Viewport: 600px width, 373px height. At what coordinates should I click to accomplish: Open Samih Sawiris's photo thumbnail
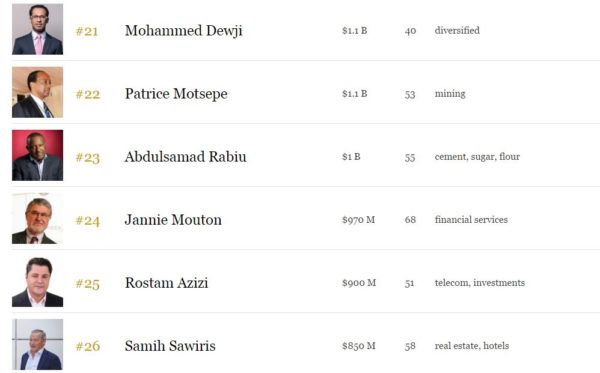pyautogui.click(x=38, y=344)
